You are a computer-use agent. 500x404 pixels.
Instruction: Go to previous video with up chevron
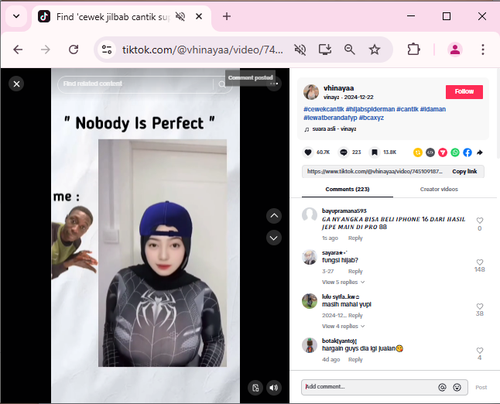coord(274,216)
